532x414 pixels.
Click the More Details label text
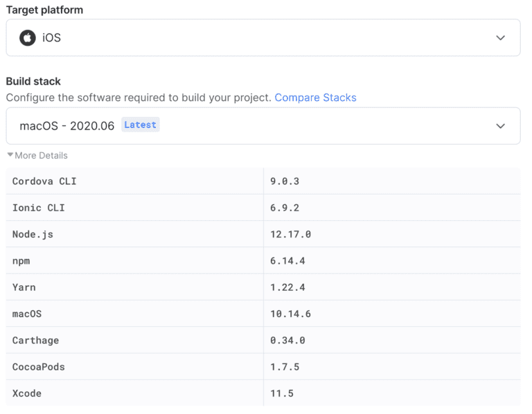click(x=41, y=155)
